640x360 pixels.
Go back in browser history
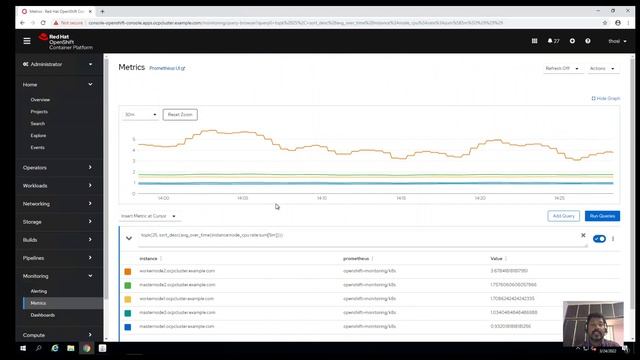[22, 23]
